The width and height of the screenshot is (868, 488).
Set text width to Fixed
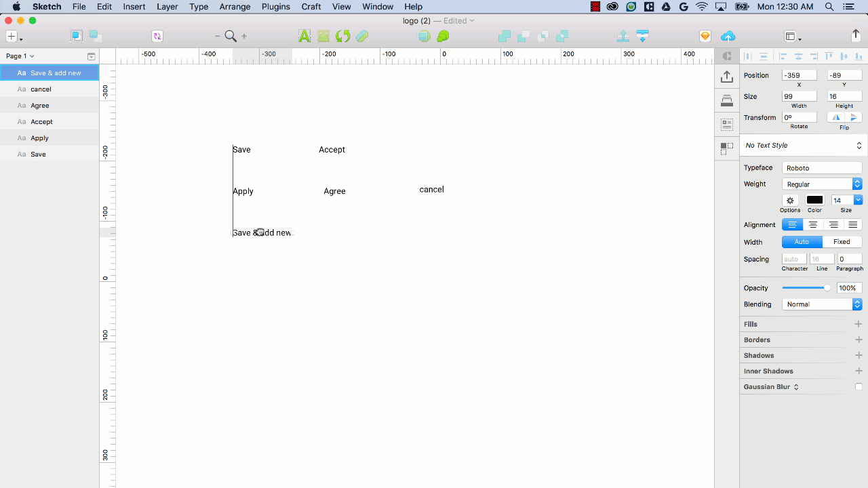coord(842,242)
